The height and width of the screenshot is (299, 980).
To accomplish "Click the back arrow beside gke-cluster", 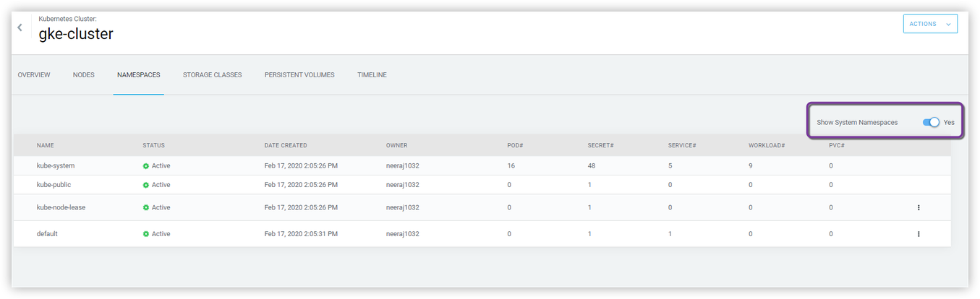I will pyautogui.click(x=20, y=27).
